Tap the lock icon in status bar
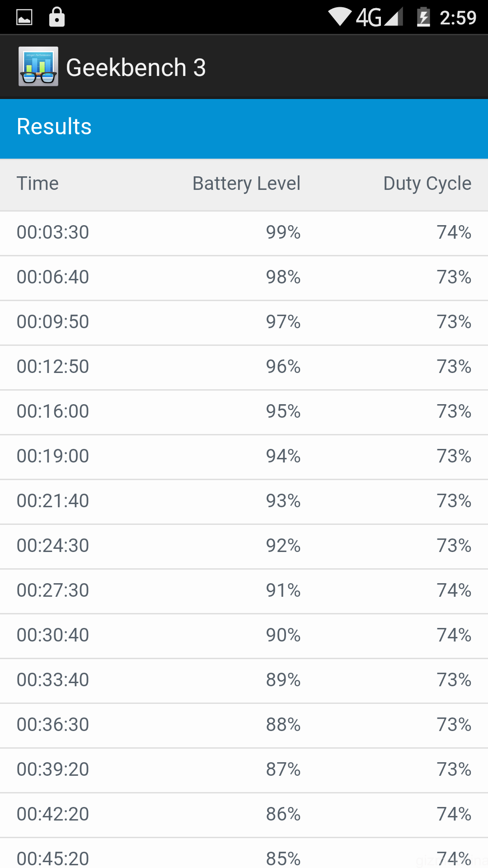 pyautogui.click(x=57, y=17)
